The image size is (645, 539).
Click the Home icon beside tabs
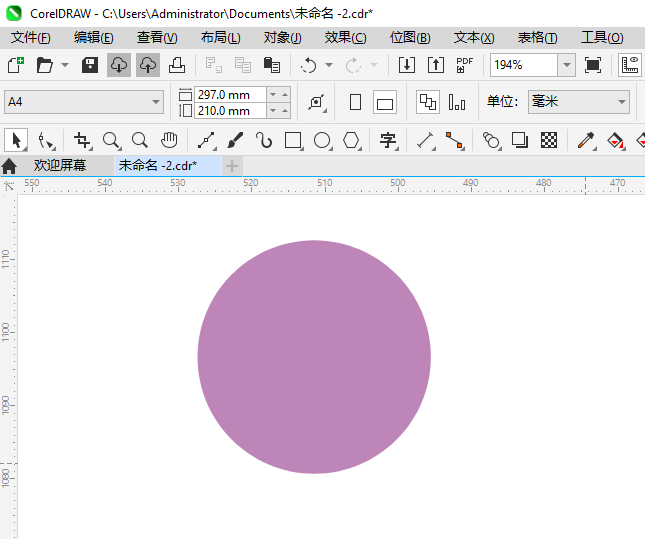[x=9, y=166]
